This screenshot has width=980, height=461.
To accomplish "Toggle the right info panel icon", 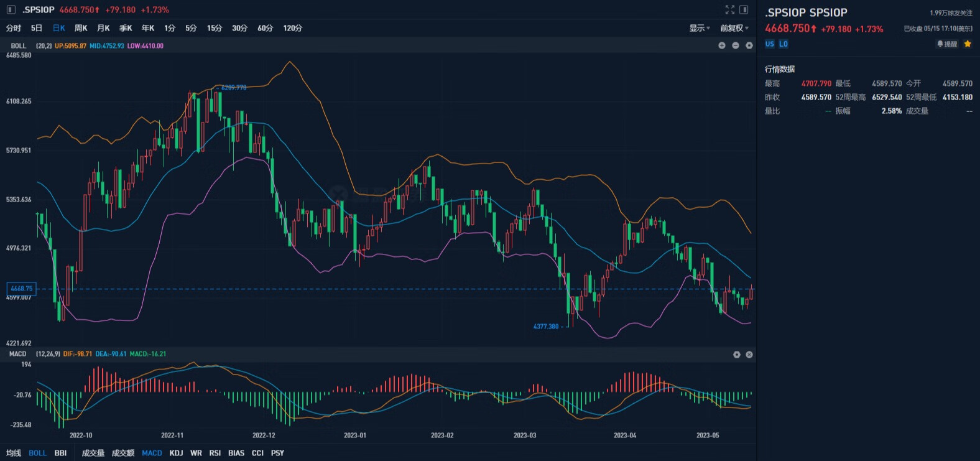I will (744, 10).
